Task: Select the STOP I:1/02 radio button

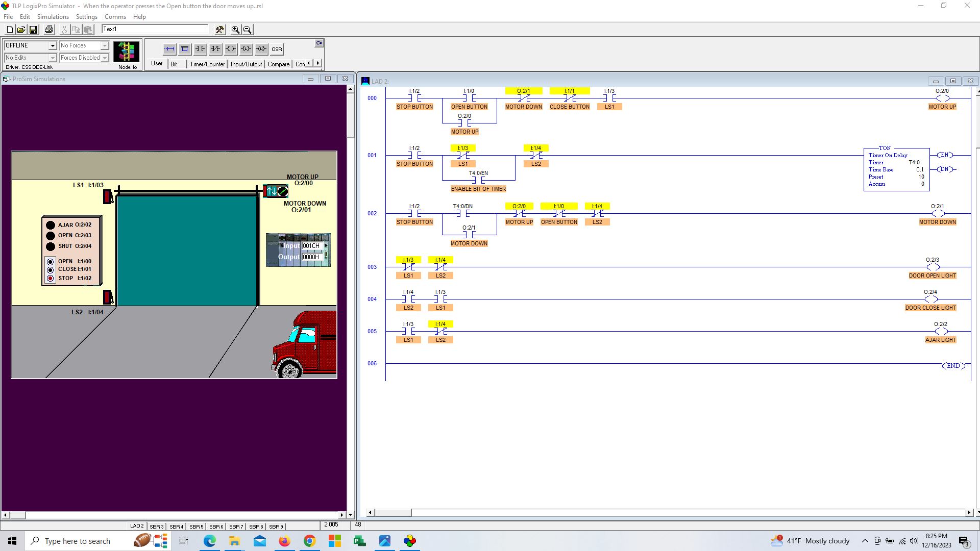Action: tap(50, 278)
